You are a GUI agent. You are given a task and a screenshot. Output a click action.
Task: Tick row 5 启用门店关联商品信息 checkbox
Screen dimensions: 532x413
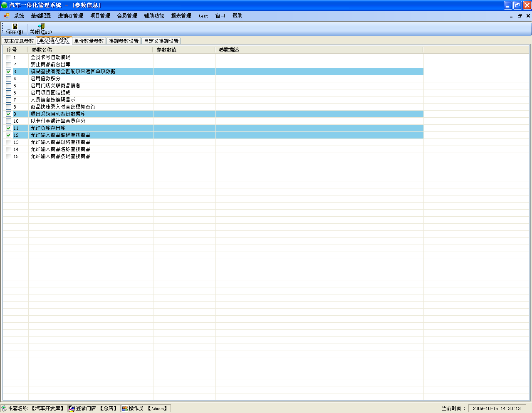coord(8,86)
